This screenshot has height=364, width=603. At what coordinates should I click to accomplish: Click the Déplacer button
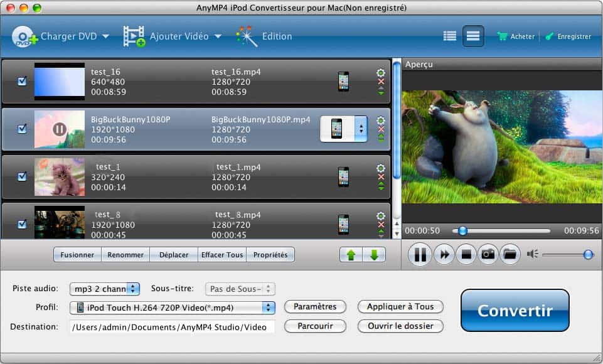coord(174,255)
